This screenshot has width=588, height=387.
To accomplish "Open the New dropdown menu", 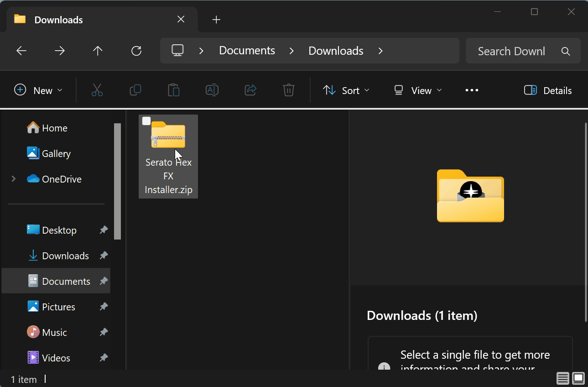I will click(38, 90).
